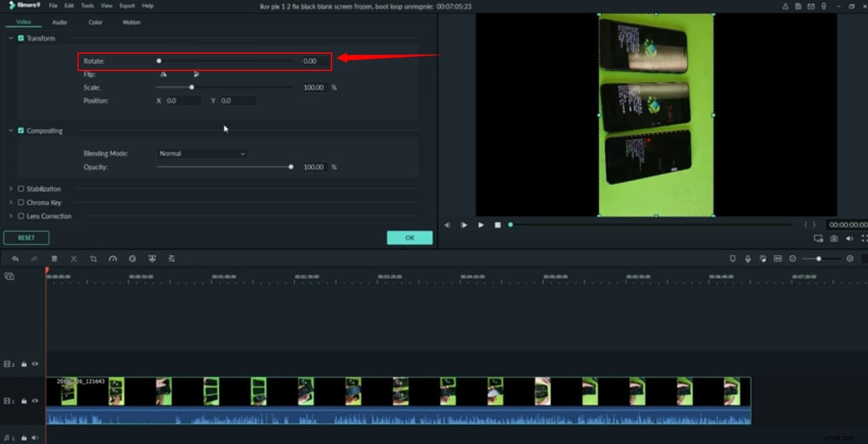Select the Split scissors tool

point(74,258)
